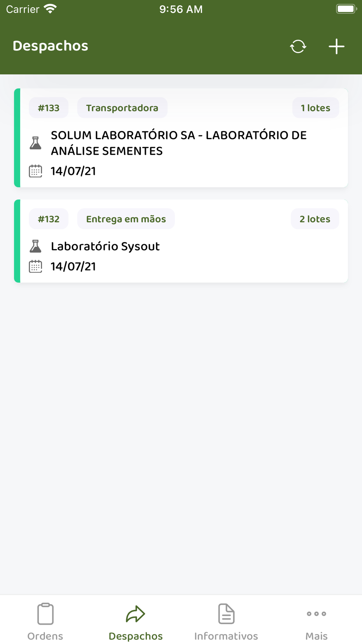
Task: Select the #132 dispatch tag
Action: [49, 219]
